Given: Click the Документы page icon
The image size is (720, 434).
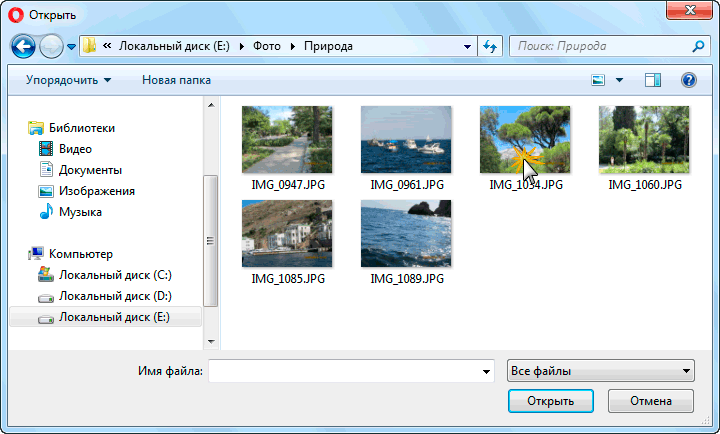Looking at the screenshot, I should pyautogui.click(x=46, y=169).
